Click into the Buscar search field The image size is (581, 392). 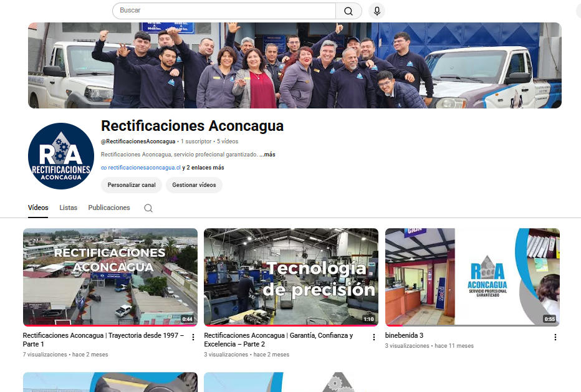[x=224, y=11]
